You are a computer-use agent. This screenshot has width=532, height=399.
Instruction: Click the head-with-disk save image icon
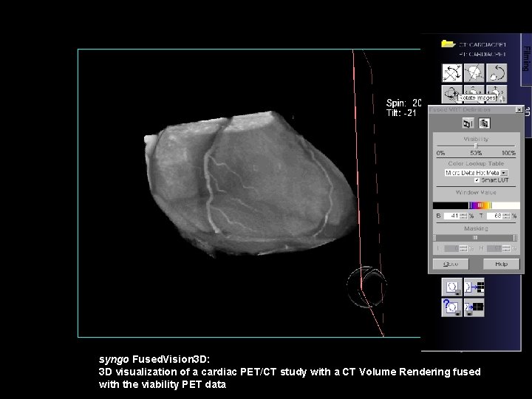(451, 287)
